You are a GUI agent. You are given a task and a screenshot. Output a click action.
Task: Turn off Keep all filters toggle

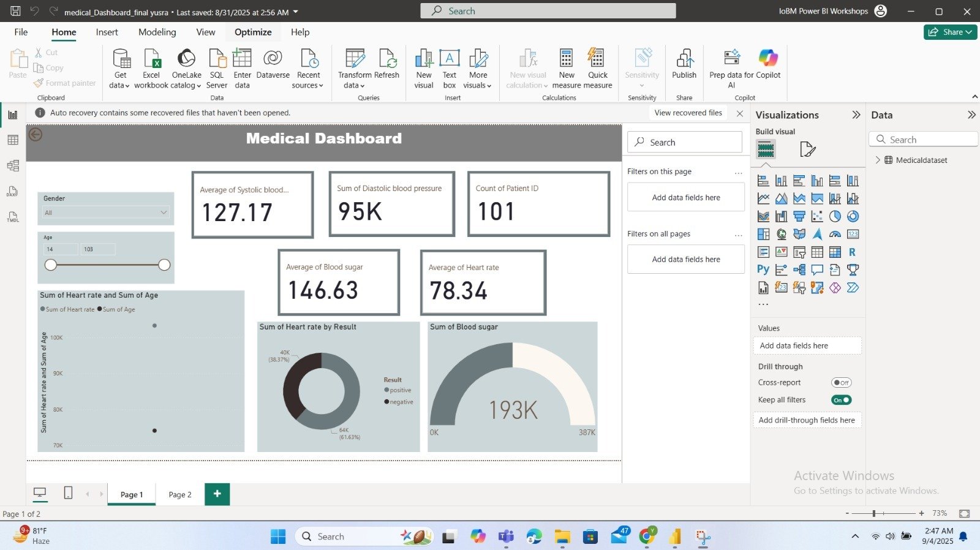point(841,400)
